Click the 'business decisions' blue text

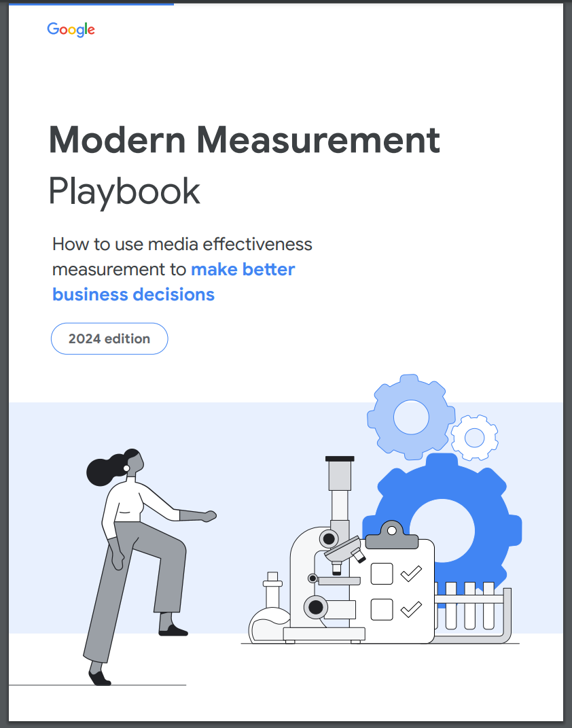click(x=134, y=294)
